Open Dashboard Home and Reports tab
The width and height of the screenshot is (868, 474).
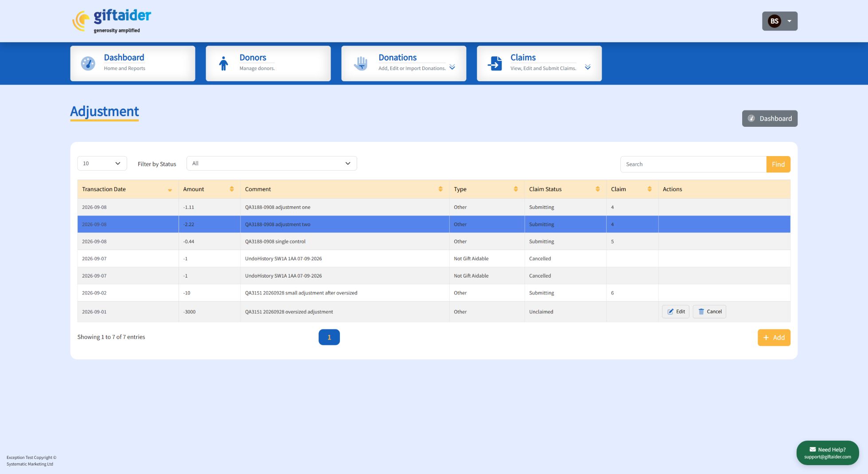(132, 63)
